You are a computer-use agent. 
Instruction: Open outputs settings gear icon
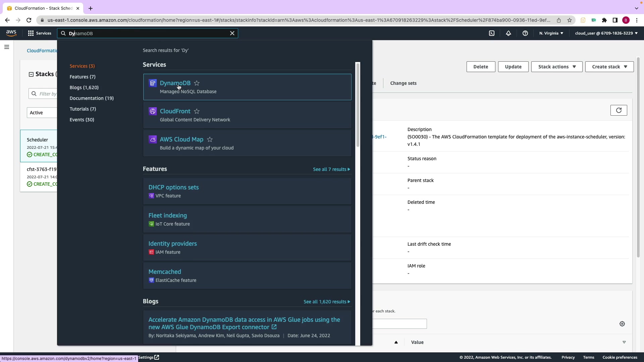[x=622, y=324]
